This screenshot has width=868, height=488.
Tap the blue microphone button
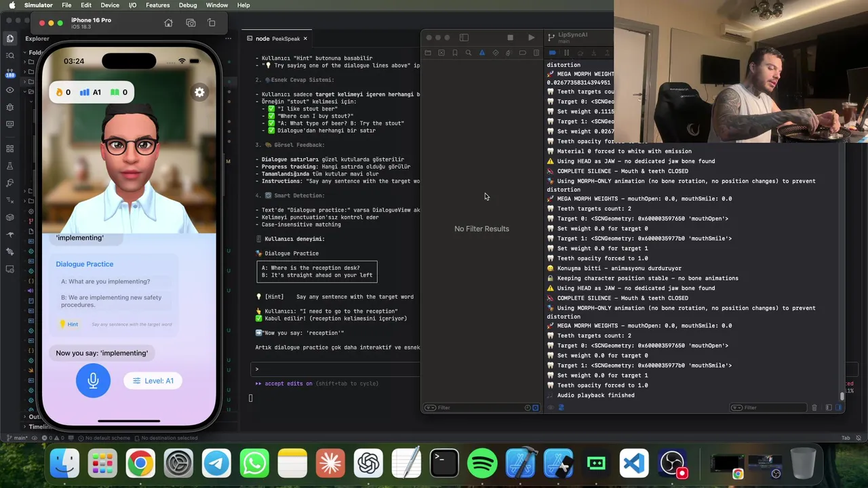[x=93, y=380]
